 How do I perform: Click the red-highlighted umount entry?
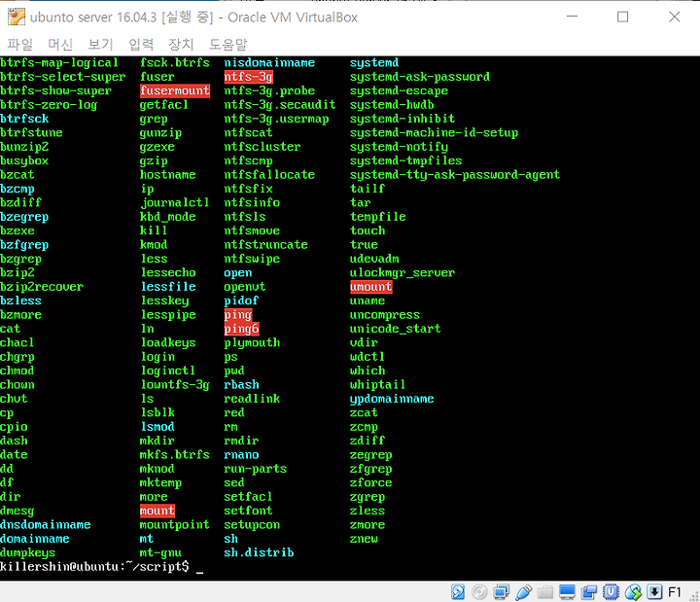(x=371, y=287)
